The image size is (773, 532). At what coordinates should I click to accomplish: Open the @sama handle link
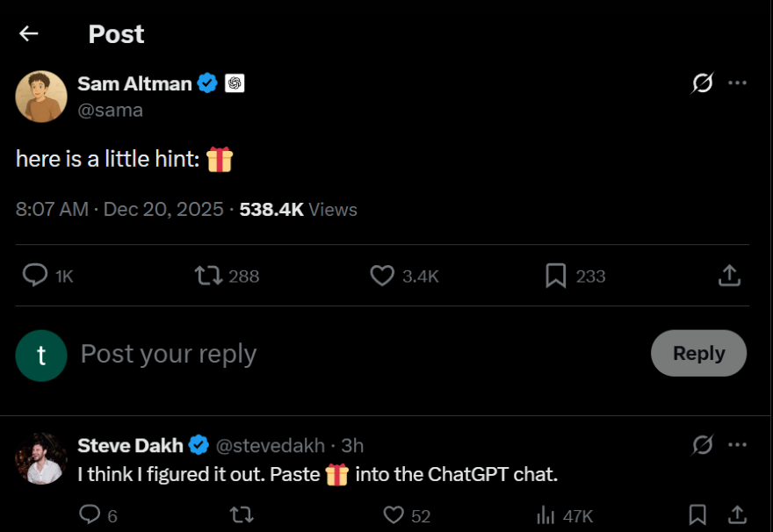tap(111, 110)
